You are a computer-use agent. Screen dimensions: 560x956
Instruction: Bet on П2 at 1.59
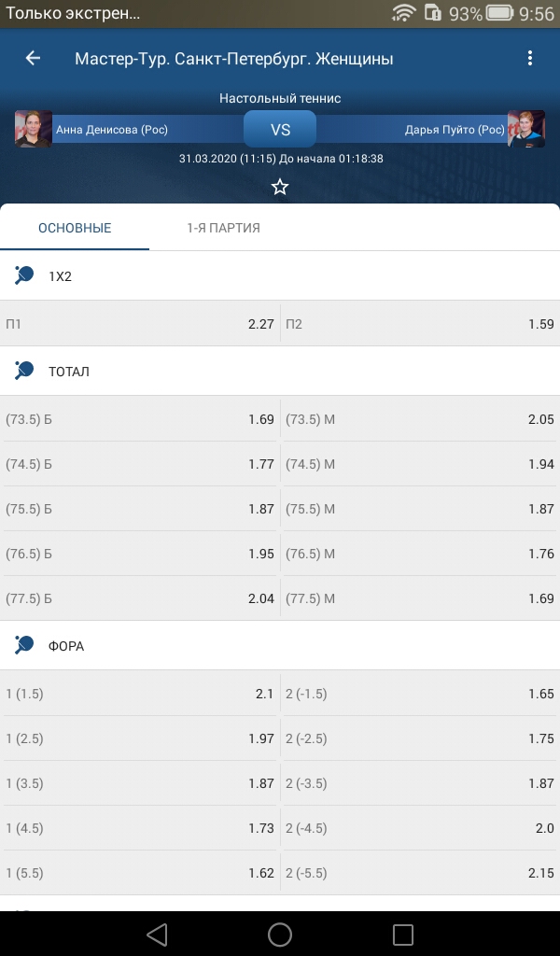pyautogui.click(x=420, y=324)
